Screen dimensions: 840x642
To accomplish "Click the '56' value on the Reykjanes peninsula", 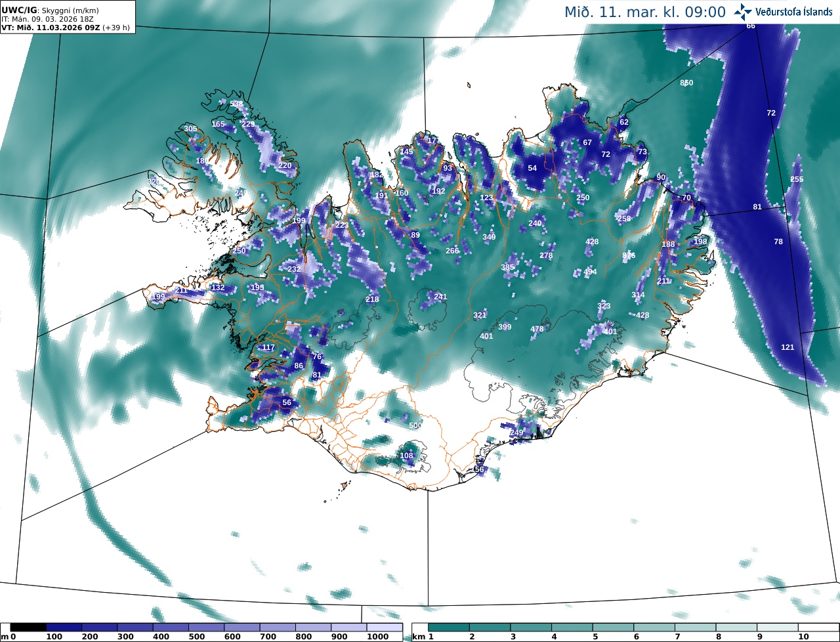I will [x=286, y=402].
